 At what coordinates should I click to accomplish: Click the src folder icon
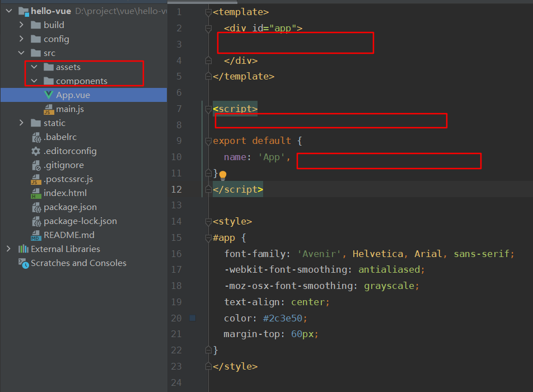pos(36,53)
